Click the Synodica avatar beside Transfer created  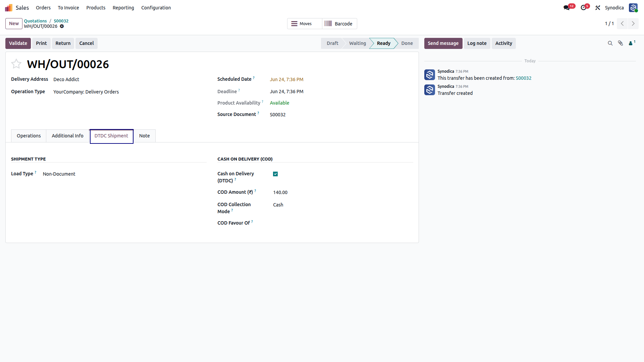click(430, 90)
